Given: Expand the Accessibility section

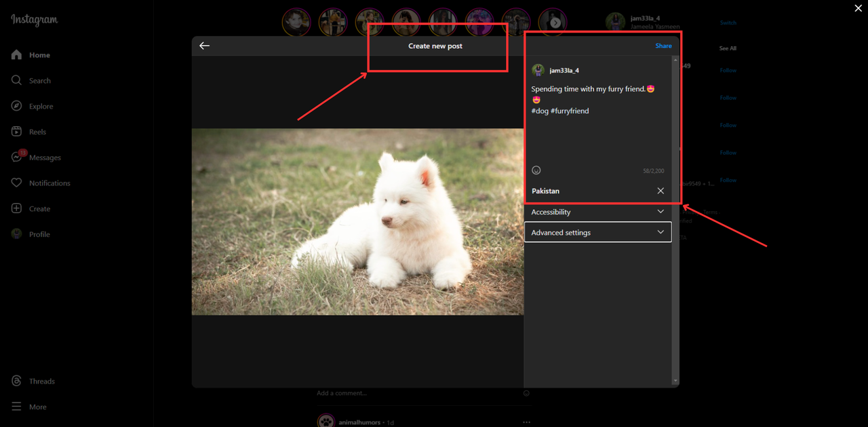Looking at the screenshot, I should 597,212.
